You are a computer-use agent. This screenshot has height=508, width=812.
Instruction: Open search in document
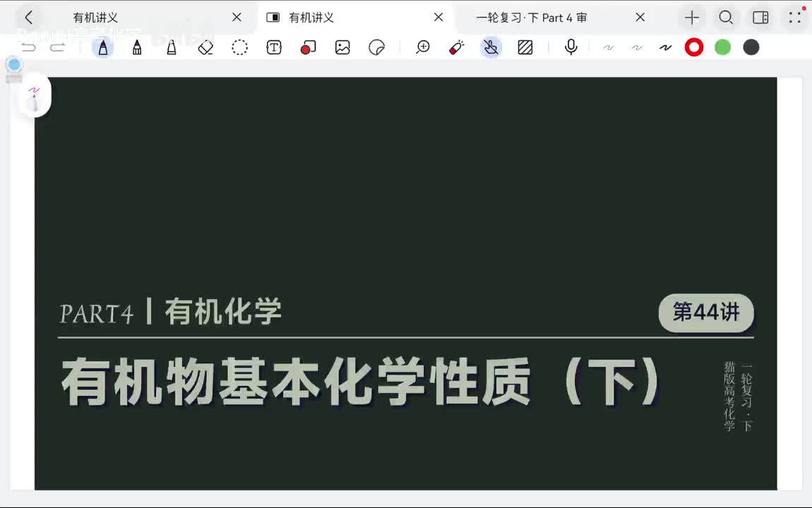click(x=726, y=18)
